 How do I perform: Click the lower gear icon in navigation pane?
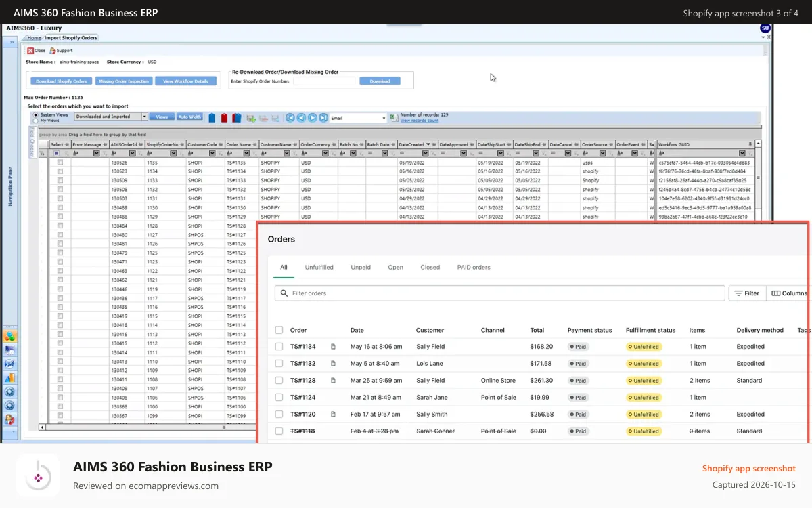[x=9, y=405]
